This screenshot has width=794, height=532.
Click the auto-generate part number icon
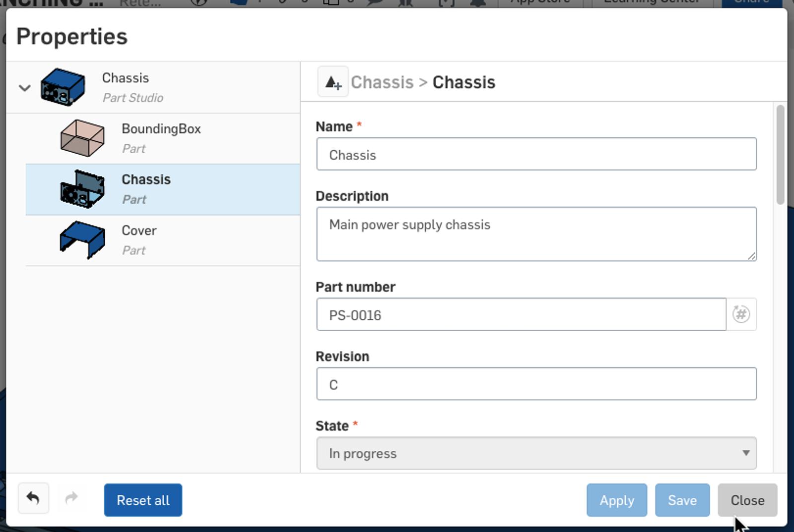click(x=740, y=313)
